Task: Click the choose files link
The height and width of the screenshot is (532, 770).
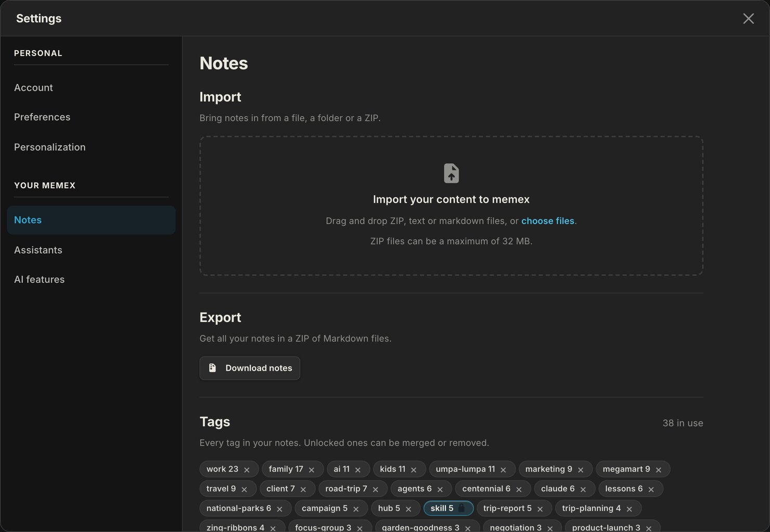Action: coord(548,221)
